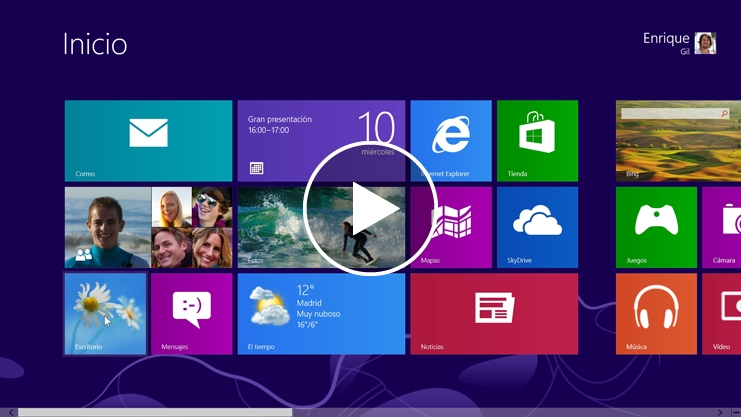Open the Correo mail tile
741x417 pixels.
point(148,140)
